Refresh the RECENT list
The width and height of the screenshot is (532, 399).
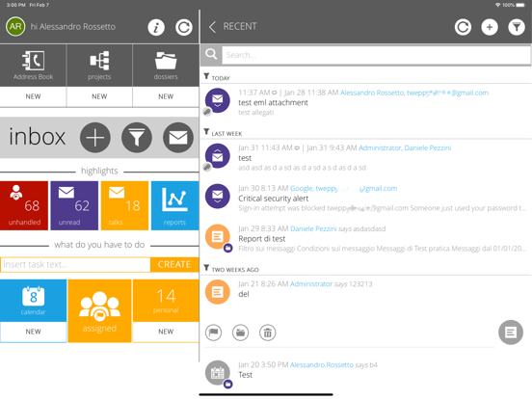click(463, 27)
